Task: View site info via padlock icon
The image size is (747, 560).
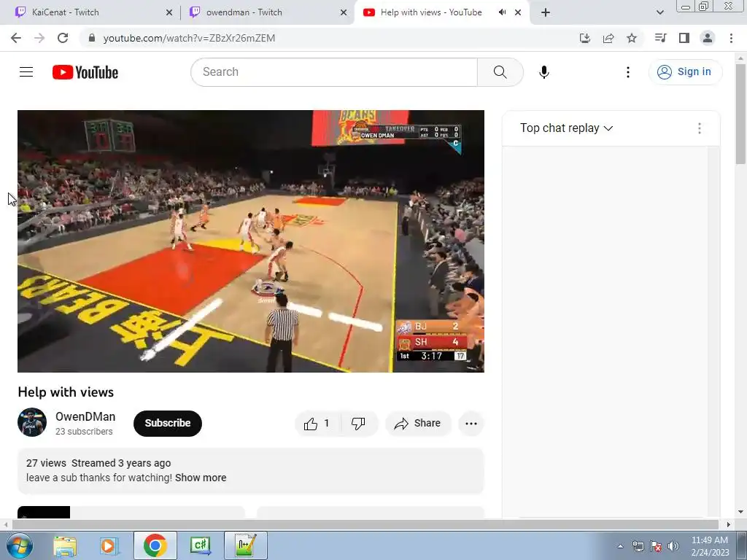Action: point(92,38)
